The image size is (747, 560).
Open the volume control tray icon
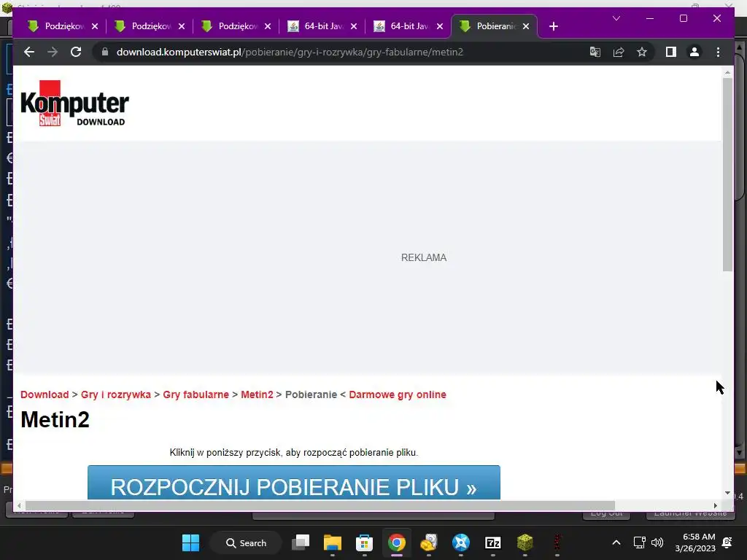coord(657,542)
